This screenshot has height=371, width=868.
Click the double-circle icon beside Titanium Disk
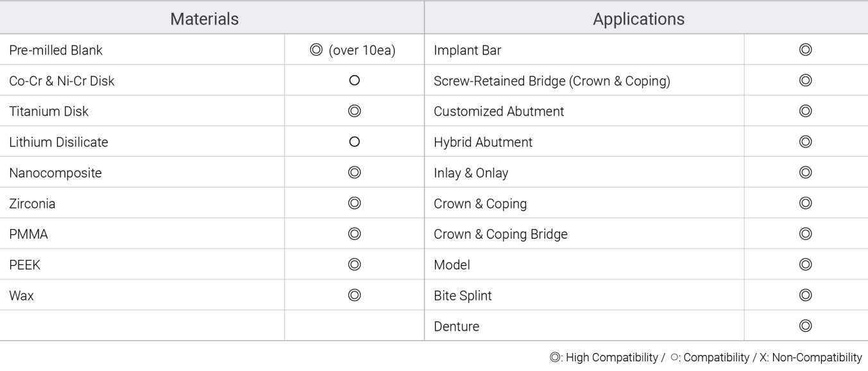[x=353, y=111]
